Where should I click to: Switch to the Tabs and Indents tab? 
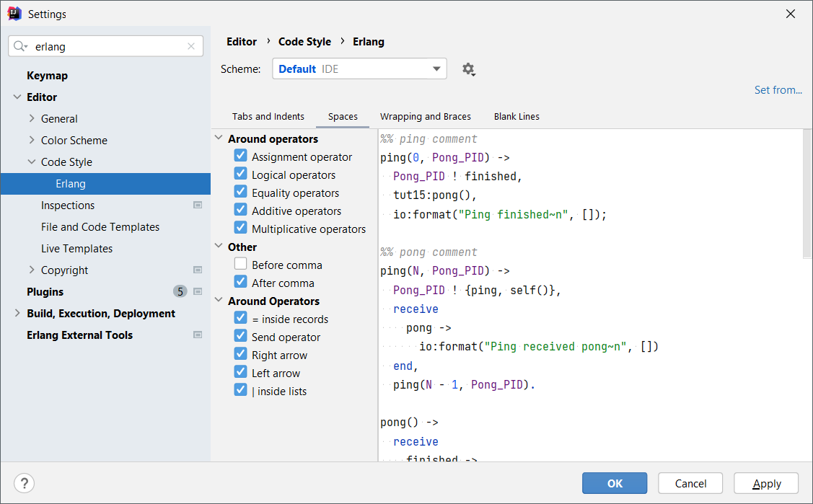click(268, 117)
